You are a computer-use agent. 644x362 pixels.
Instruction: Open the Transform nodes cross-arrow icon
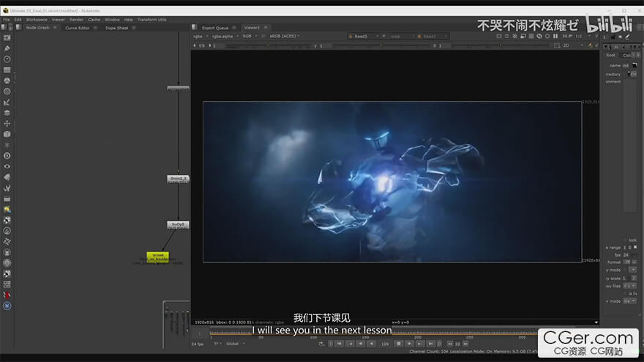point(7,124)
